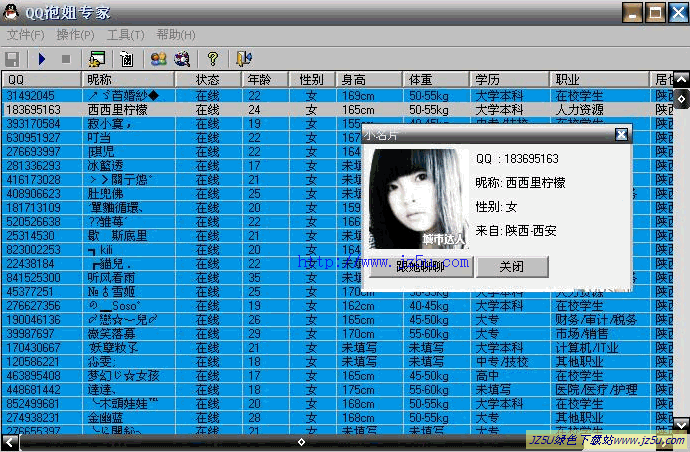Screen dimensions: 690x452
Task: Select row with QQ 181713109
Action: [x=338, y=208]
